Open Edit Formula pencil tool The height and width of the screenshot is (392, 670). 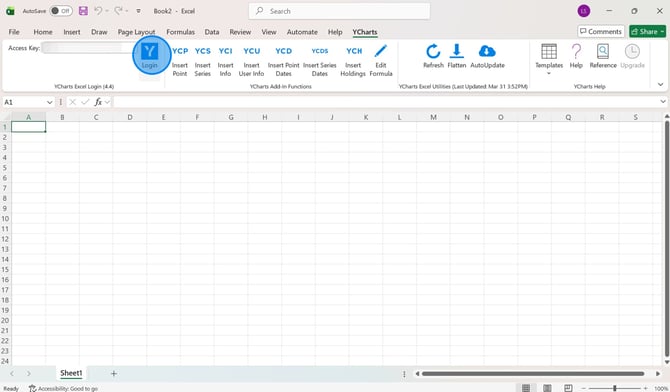click(381, 51)
